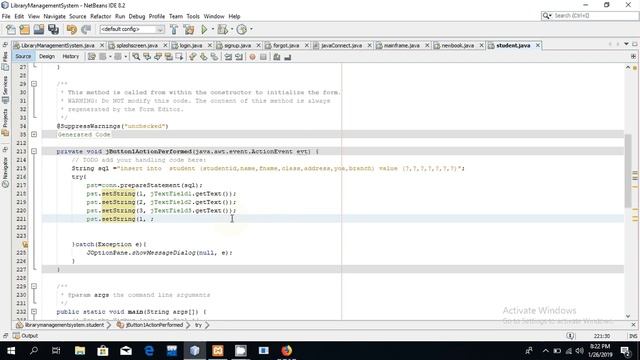
Task: Click the Windows Start button
Action: (x=11, y=351)
